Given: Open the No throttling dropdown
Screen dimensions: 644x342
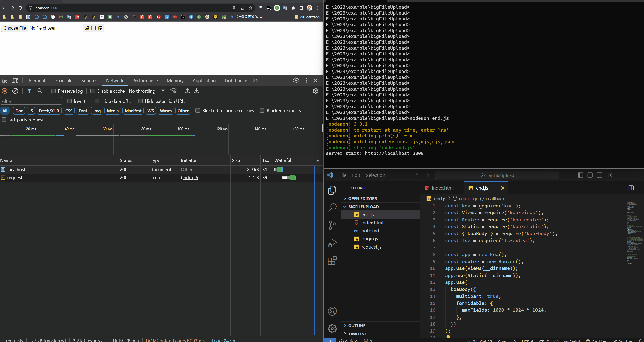Looking at the screenshot, I should pos(147,91).
